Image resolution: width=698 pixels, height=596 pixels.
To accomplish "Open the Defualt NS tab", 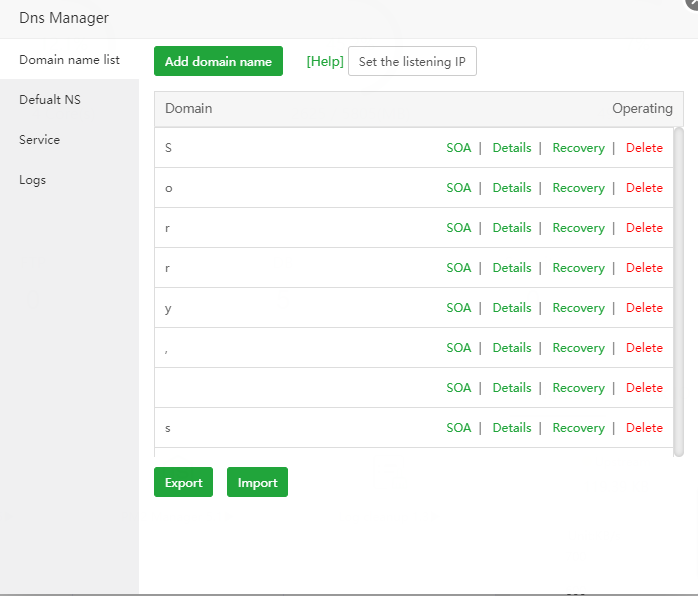I will [x=51, y=100].
